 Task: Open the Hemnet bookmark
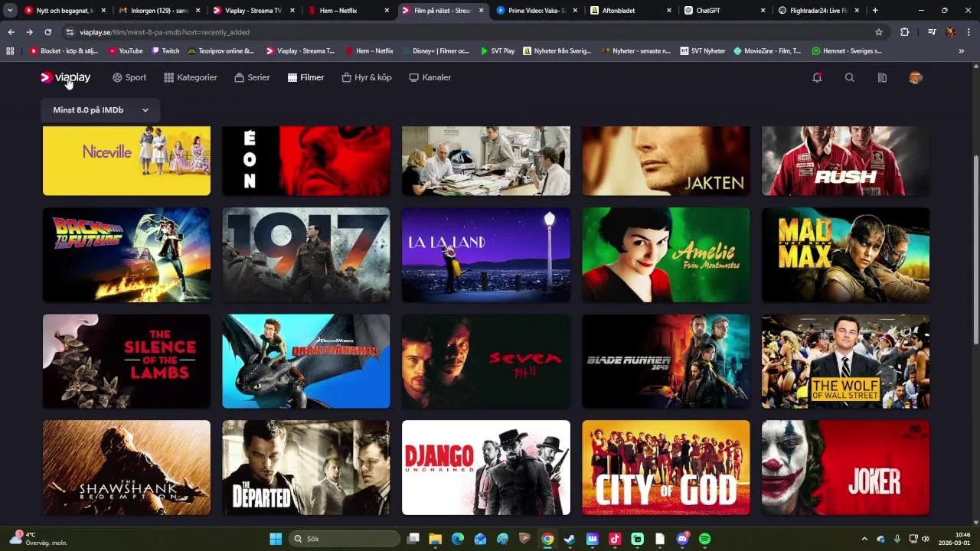[847, 51]
